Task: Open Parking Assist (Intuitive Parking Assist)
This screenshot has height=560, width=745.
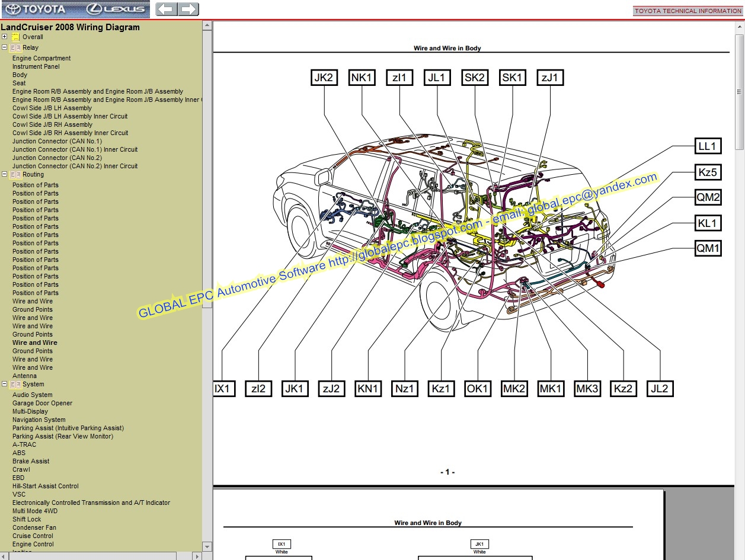Action: coord(68,428)
